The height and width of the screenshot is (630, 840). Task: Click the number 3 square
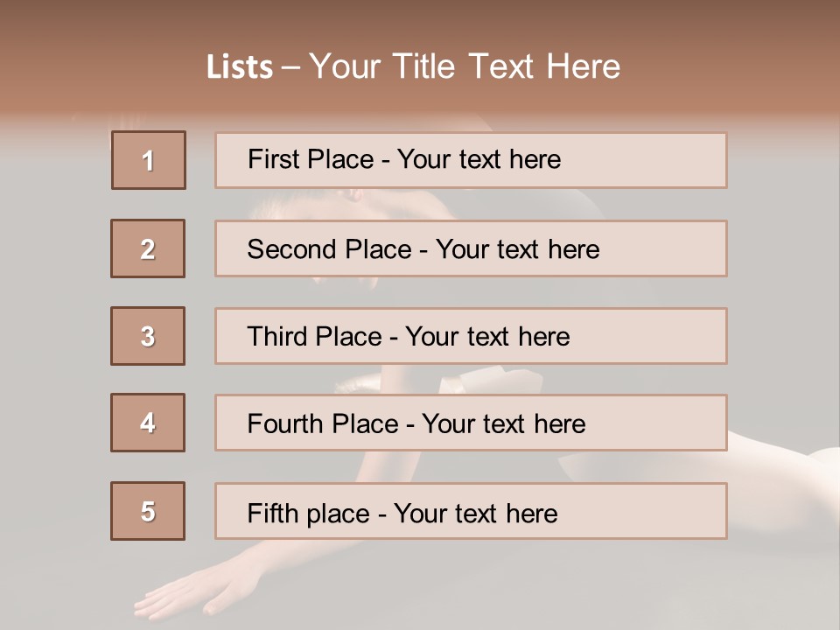point(148,336)
